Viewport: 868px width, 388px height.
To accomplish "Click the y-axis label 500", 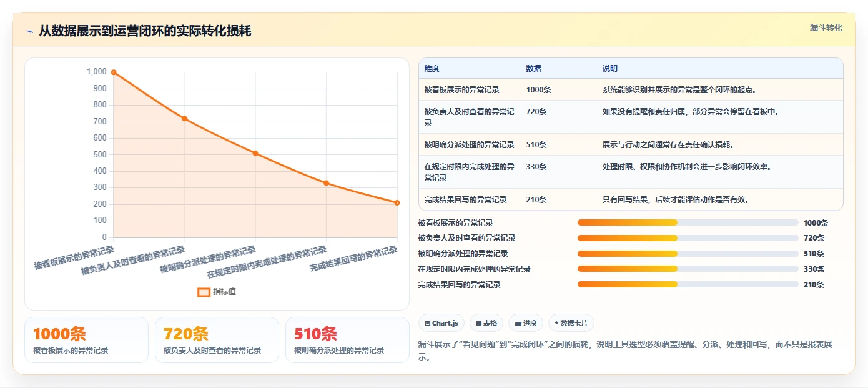I will tap(99, 154).
